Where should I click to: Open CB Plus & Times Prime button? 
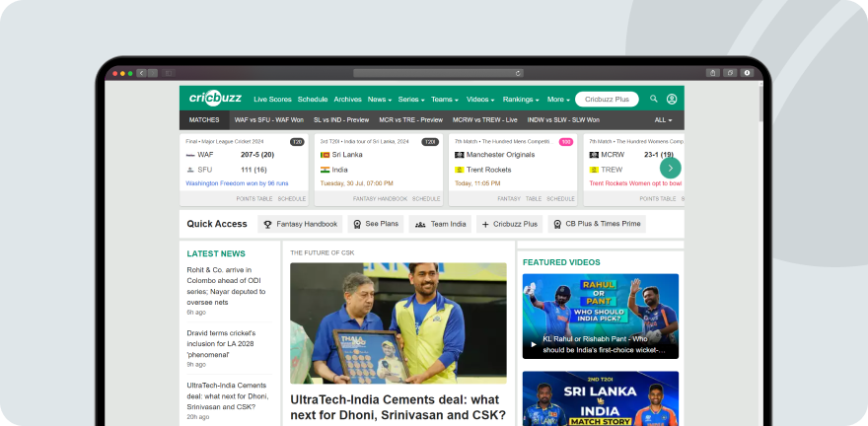(597, 224)
